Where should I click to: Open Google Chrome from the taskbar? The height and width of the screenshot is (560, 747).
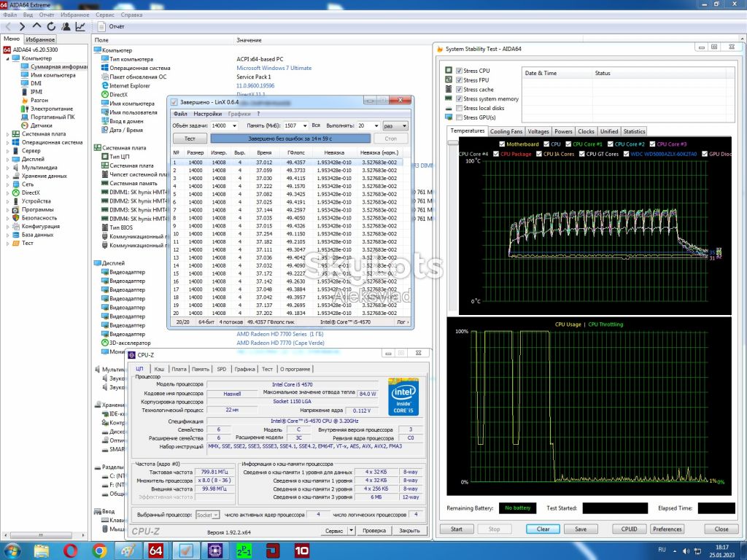click(99, 551)
